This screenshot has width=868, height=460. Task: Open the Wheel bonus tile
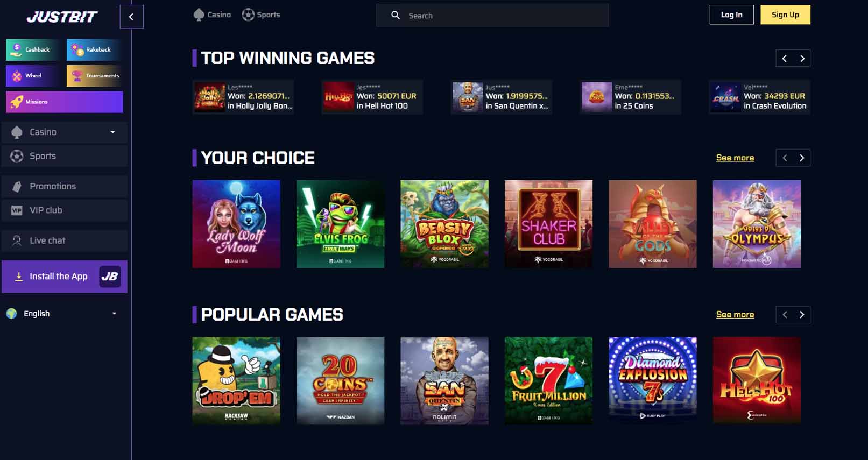point(33,76)
